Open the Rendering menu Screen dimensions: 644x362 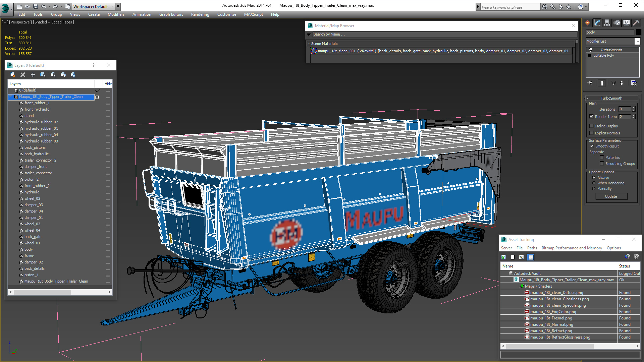click(x=200, y=14)
